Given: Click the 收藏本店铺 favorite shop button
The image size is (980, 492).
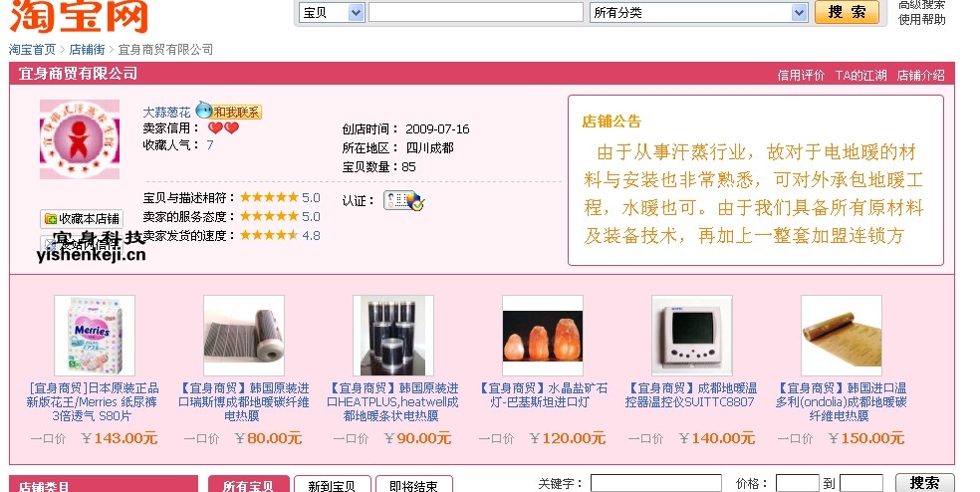Looking at the screenshot, I should pyautogui.click(x=82, y=219).
